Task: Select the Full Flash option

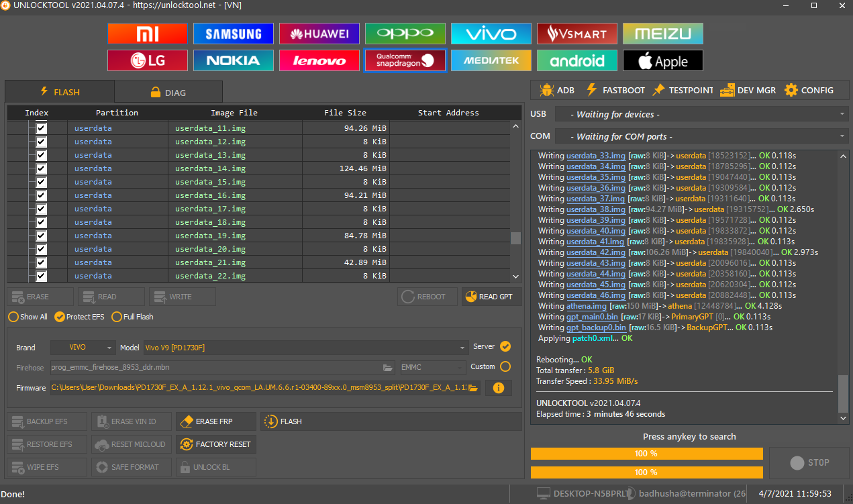Action: [x=132, y=317]
